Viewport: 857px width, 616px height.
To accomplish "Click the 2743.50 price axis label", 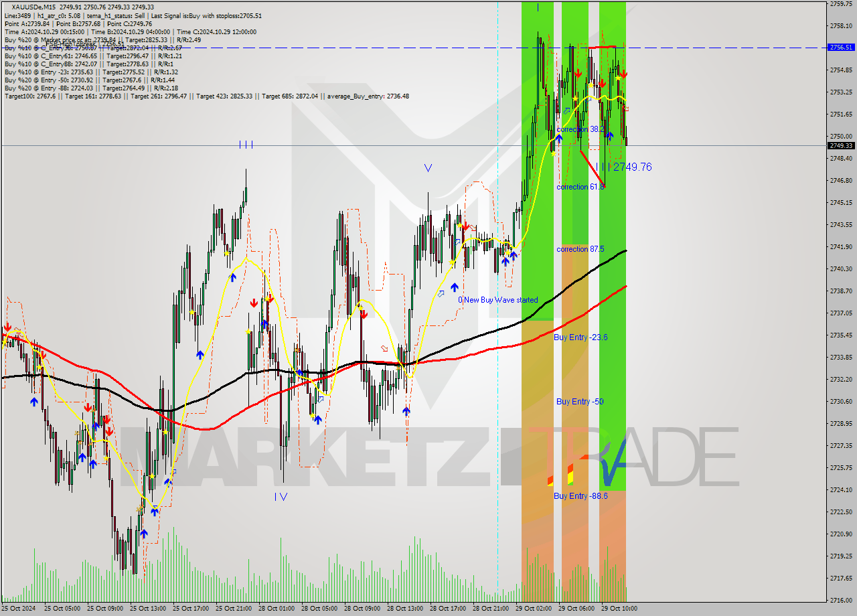I will (x=841, y=224).
